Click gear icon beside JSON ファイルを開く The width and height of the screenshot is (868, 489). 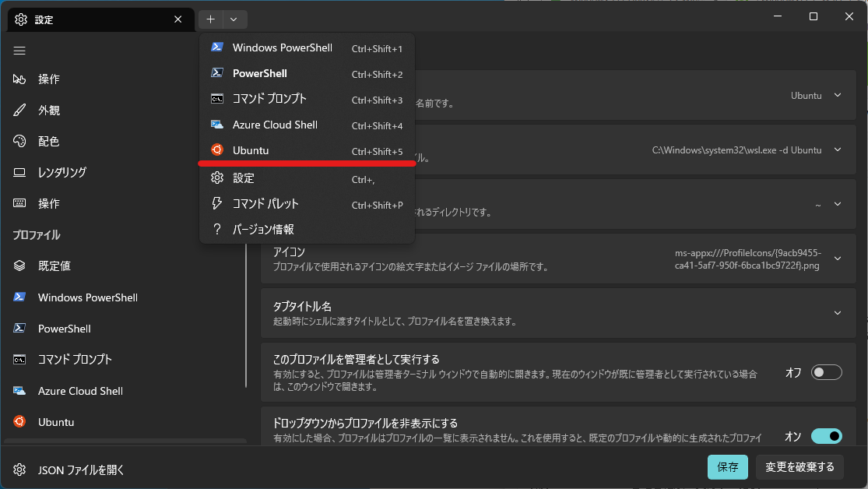pos(19,470)
